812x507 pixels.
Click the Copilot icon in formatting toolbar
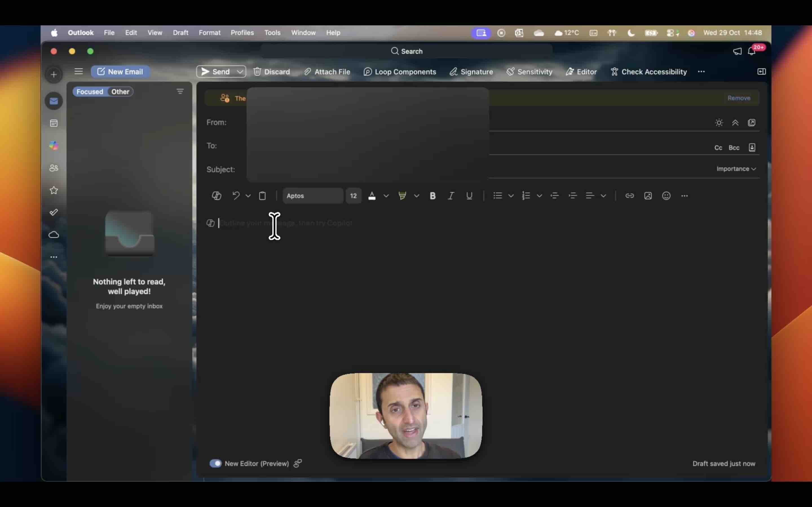217,196
